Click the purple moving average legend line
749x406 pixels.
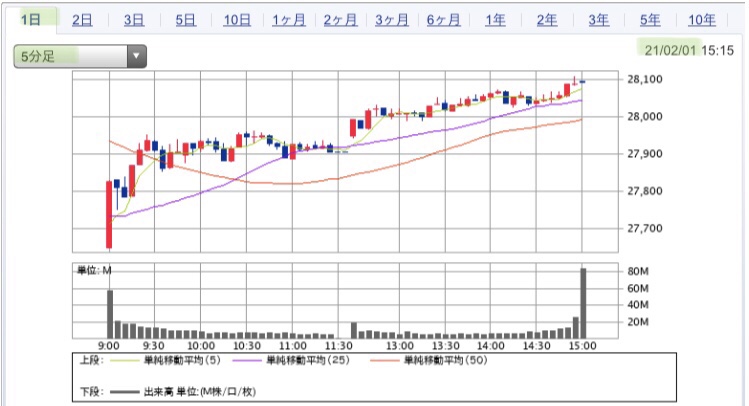(x=247, y=360)
